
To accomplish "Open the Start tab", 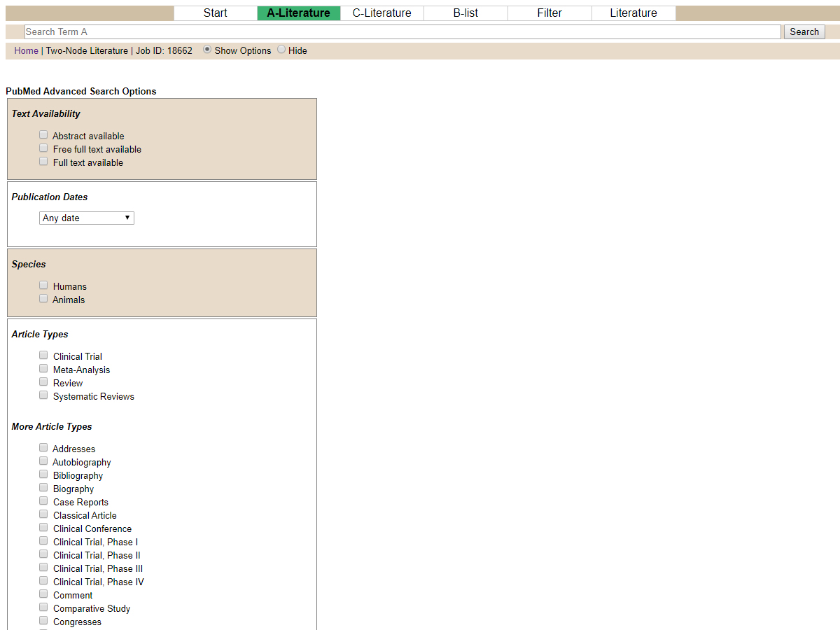I will tap(215, 13).
